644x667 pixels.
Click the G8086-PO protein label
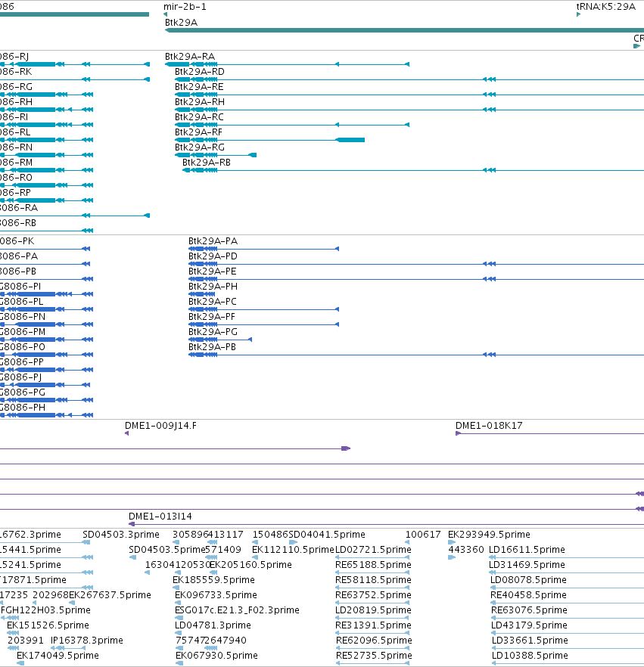coord(23,346)
